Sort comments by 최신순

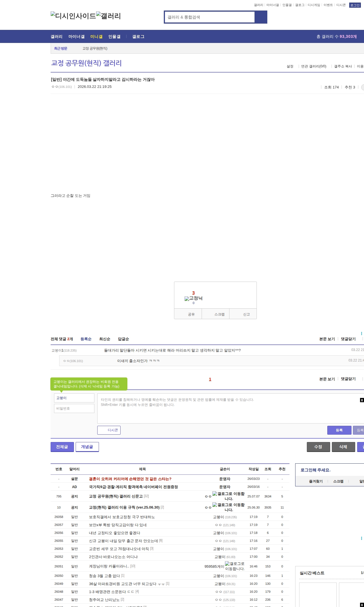pos(105,339)
